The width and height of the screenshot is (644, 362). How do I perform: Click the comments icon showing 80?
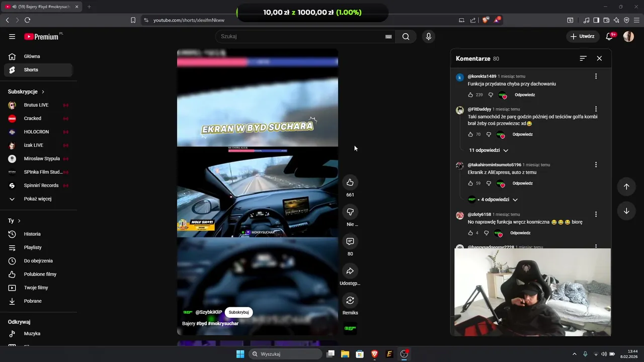pos(350,241)
